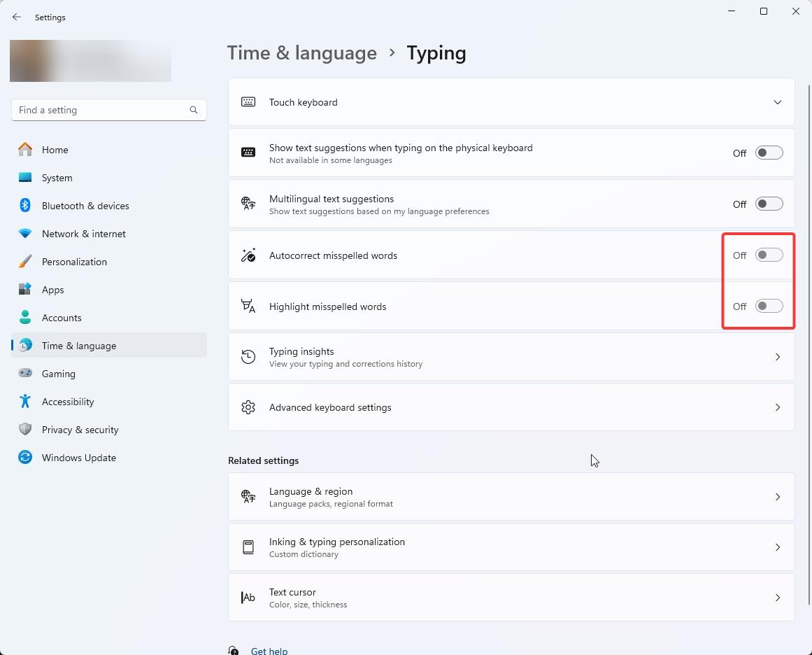Enable text suggestions on physical keyboard
Screen dimensions: 812x655
coord(769,153)
